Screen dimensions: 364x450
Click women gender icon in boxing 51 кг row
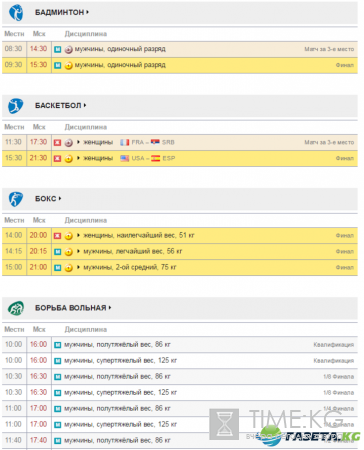point(58,236)
